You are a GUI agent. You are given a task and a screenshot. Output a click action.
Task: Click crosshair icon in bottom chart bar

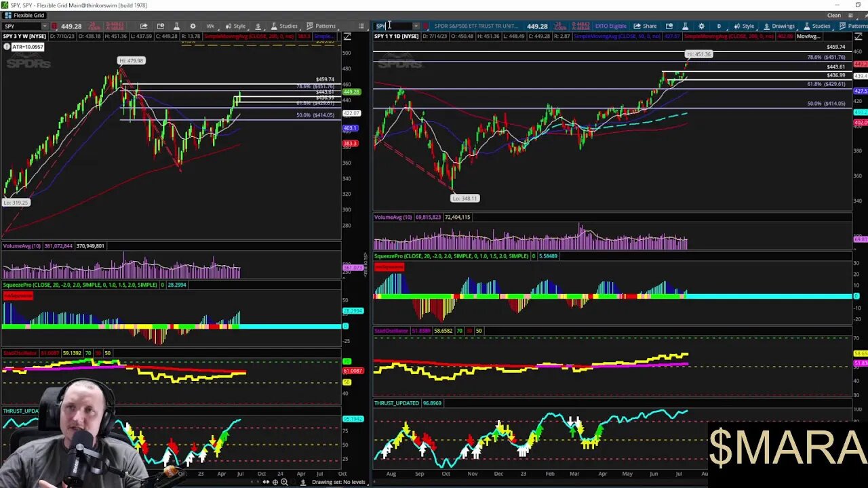pos(275,482)
